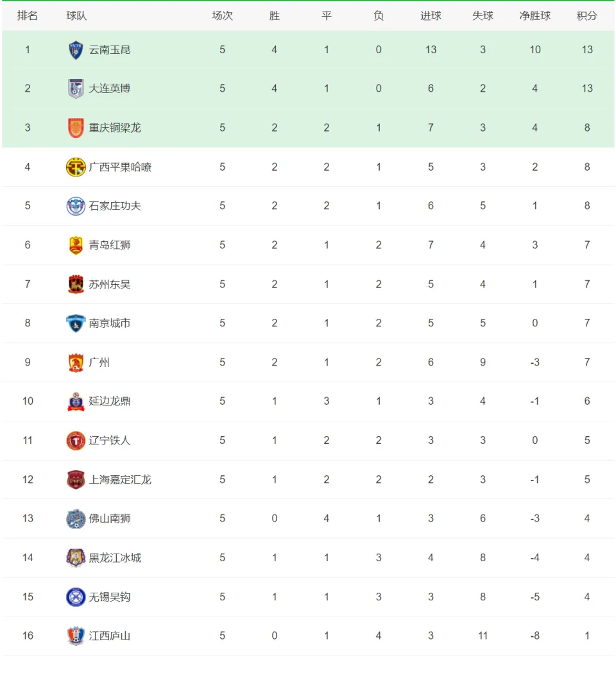Click the 广西平果哈嘹 yellow badge icon
The width and height of the screenshot is (616, 678).
coord(76,167)
